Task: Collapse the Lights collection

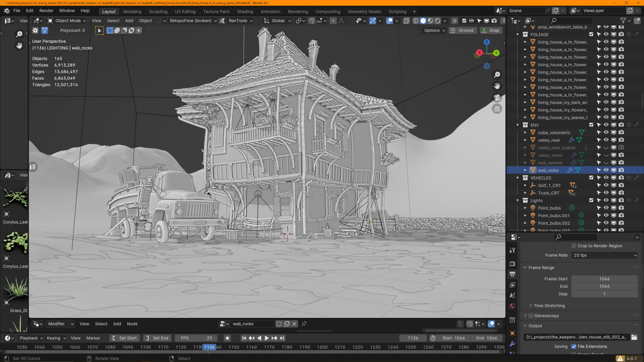Action: pos(518,200)
